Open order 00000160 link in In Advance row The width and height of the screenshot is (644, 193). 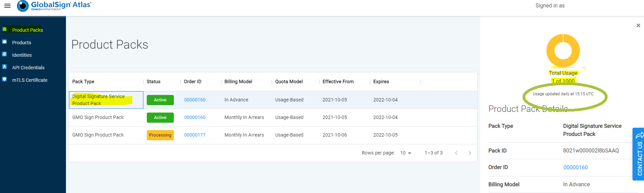[195, 100]
